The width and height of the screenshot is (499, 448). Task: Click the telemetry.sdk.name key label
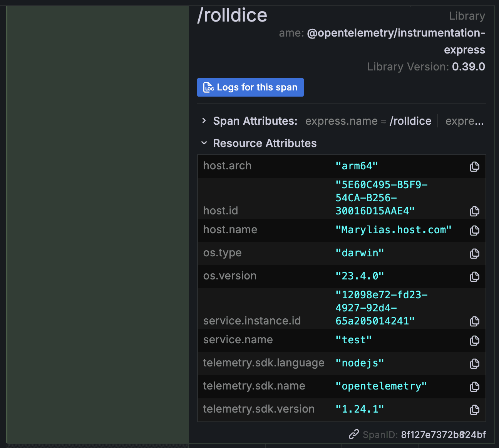tap(254, 386)
